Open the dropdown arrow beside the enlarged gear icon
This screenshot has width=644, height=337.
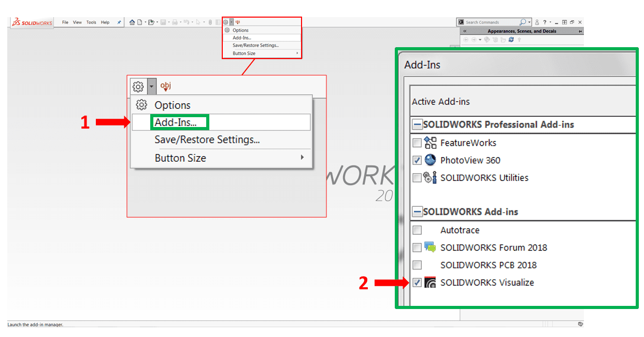pos(151,87)
